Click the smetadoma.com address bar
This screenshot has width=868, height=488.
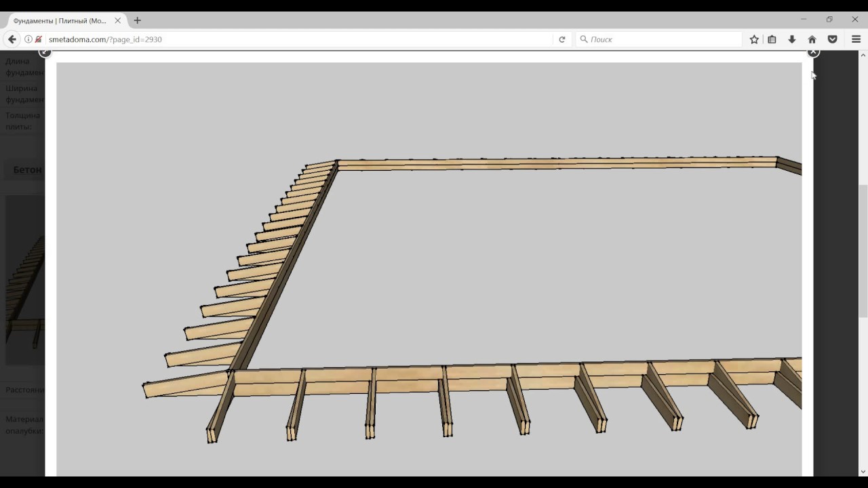point(298,39)
